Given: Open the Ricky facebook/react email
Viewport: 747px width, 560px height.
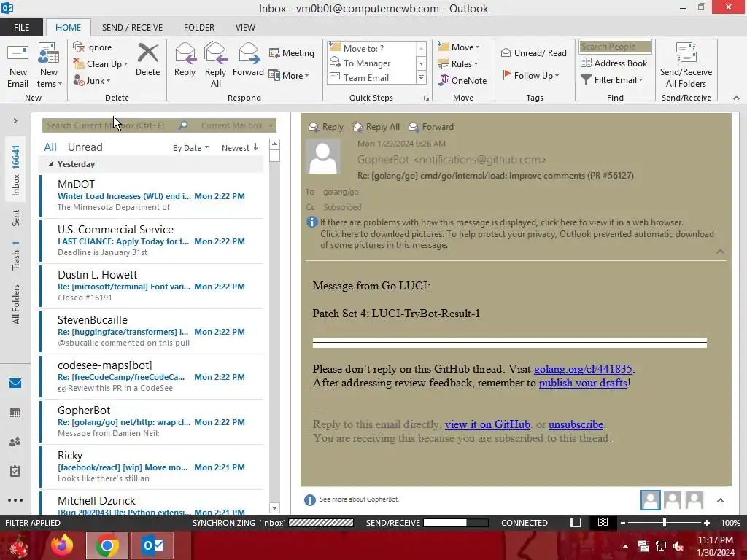Looking at the screenshot, I should click(x=152, y=467).
